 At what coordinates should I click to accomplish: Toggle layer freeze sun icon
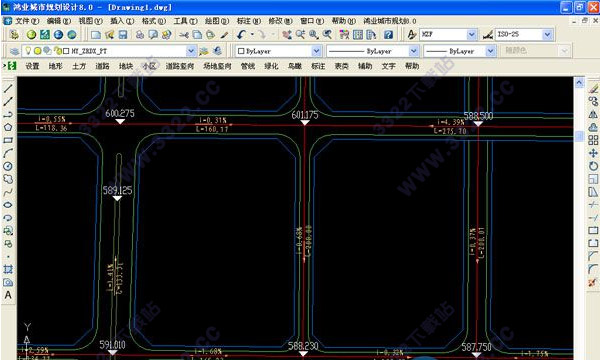tap(38, 50)
